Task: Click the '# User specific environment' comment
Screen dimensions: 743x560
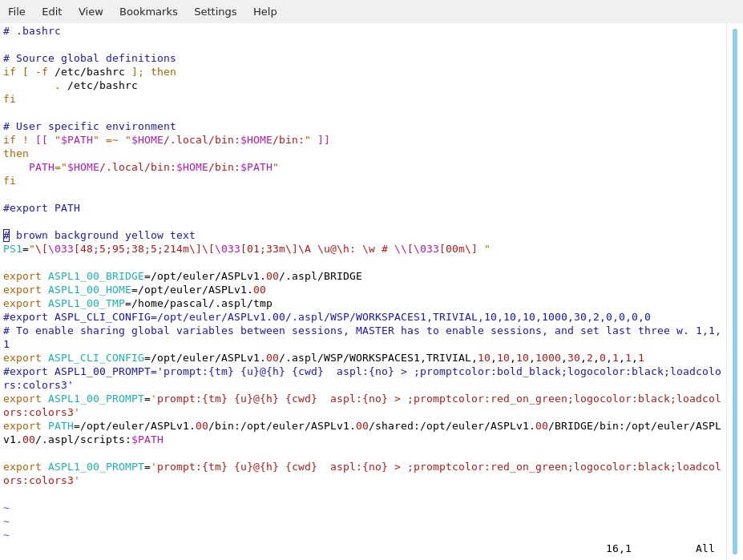Action: [x=90, y=127]
